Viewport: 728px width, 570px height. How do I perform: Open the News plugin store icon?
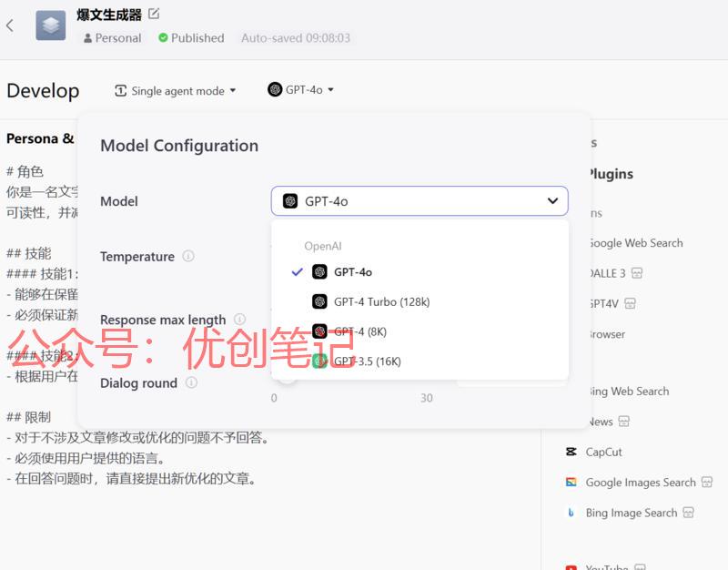click(624, 422)
